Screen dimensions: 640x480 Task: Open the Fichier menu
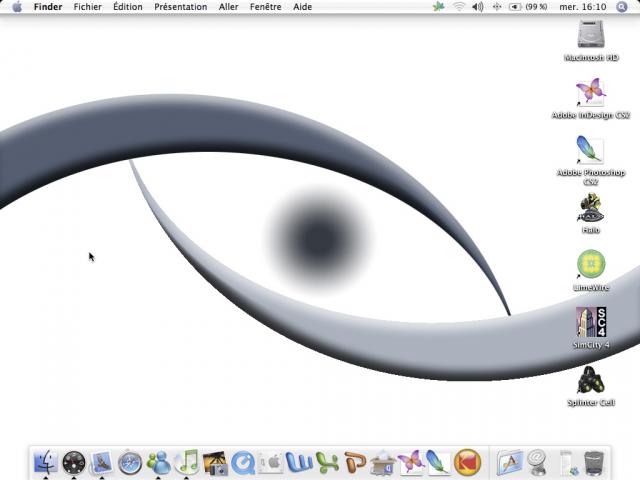87,7
